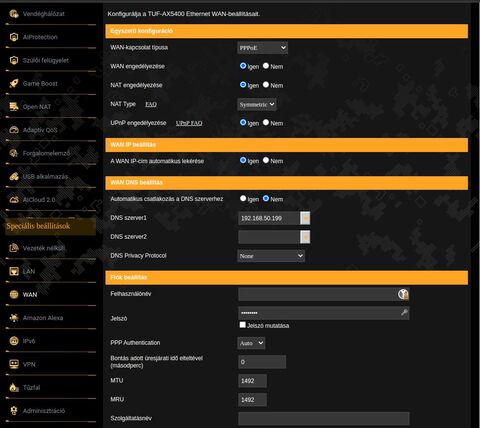Click the Speciális beállítások section header
480x428 pixels.
click(50, 226)
